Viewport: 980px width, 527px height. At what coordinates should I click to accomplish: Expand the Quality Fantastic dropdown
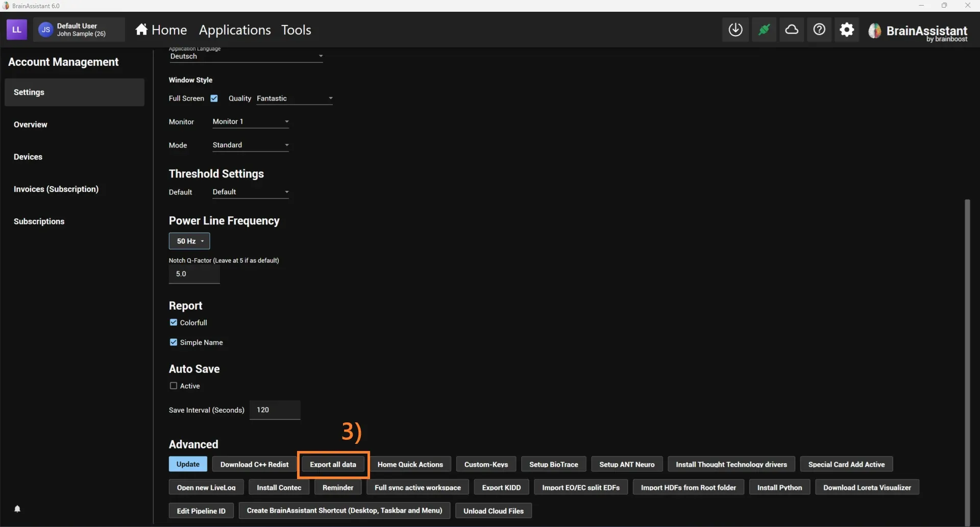pyautogui.click(x=295, y=98)
